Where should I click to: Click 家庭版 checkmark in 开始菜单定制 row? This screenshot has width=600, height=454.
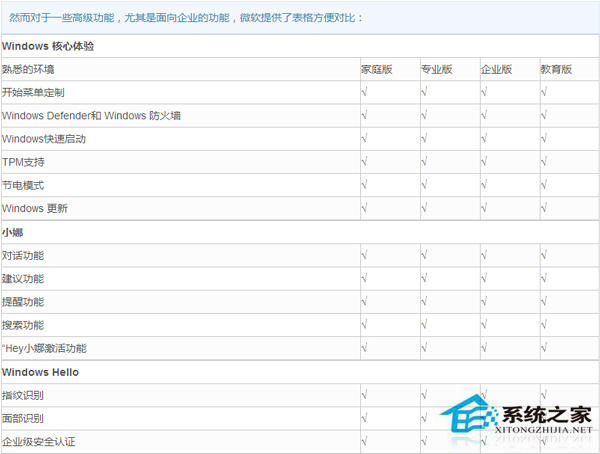coord(364,92)
